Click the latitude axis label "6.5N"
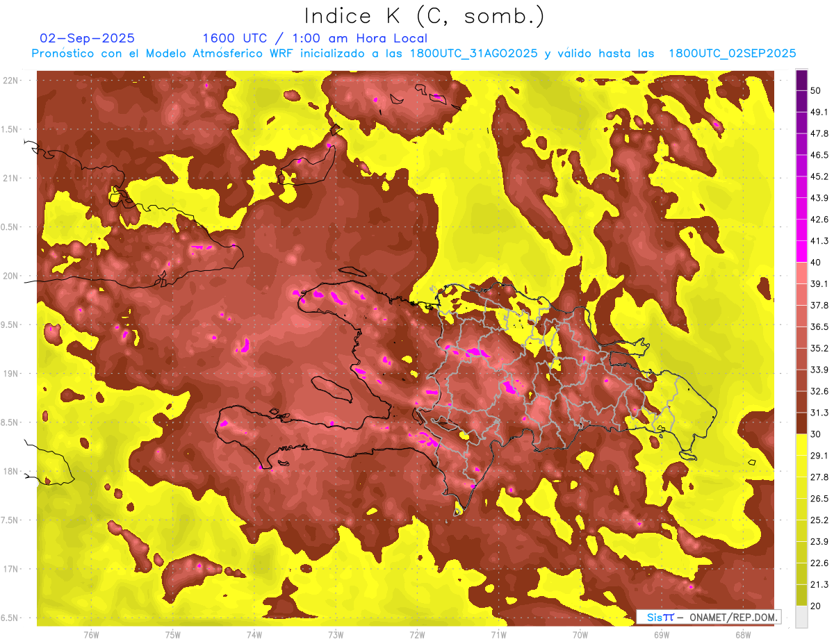 10,618
